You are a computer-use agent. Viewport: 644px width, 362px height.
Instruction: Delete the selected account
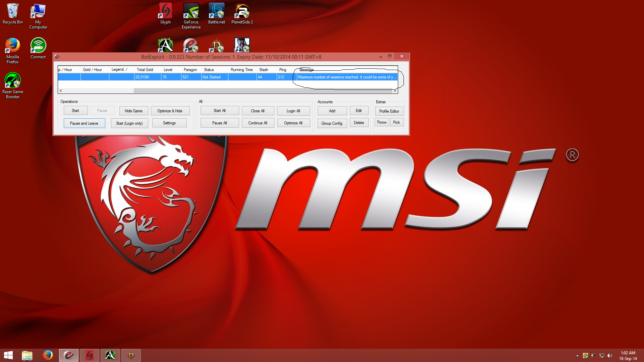coord(359,123)
